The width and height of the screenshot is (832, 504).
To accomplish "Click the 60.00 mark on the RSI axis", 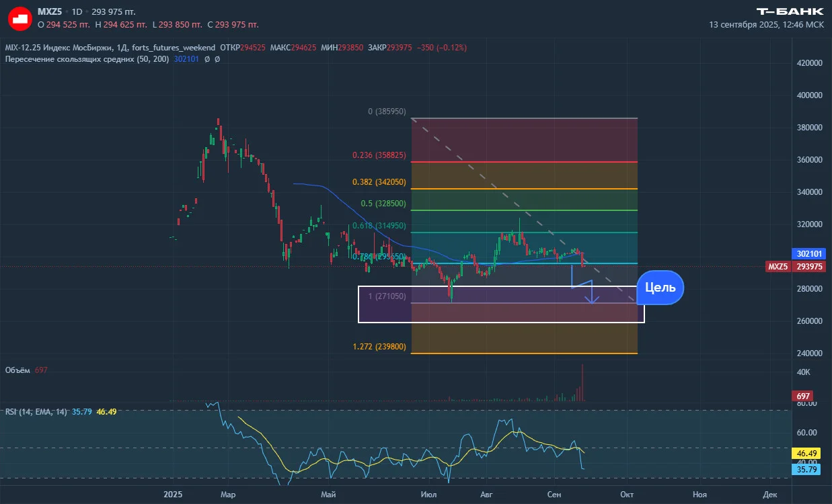I will 807,433.
